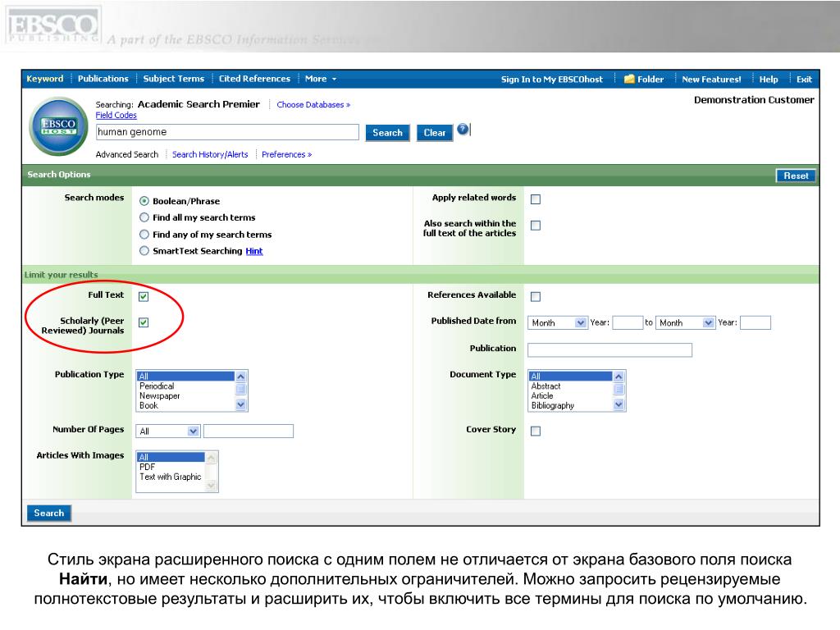Screen dimensions: 840x630
Task: Open the Help link
Action: tap(768, 80)
